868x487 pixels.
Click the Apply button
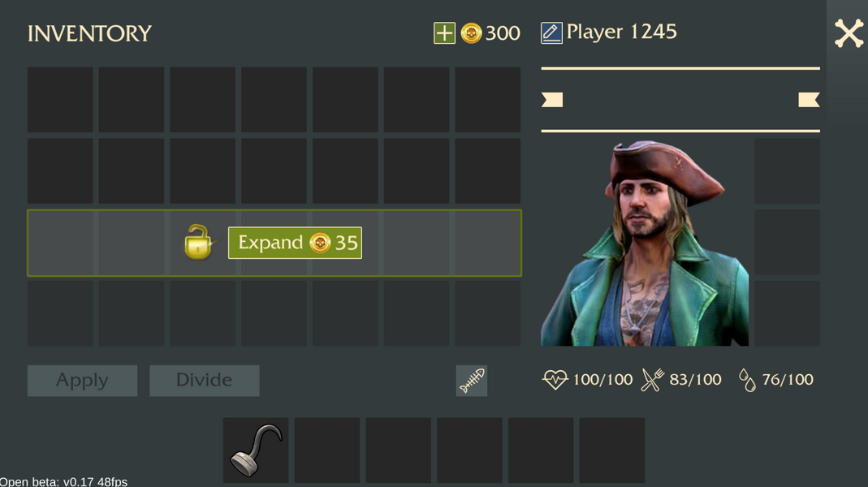point(83,380)
